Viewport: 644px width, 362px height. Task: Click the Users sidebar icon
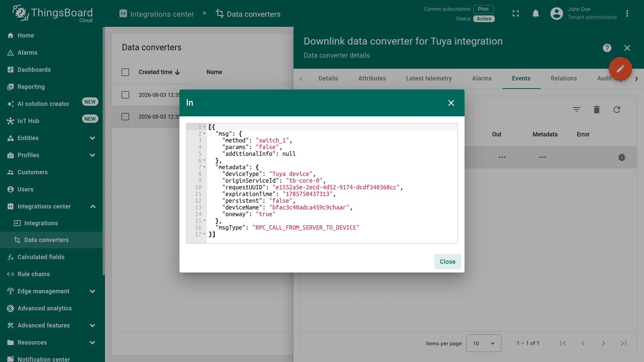click(x=10, y=189)
